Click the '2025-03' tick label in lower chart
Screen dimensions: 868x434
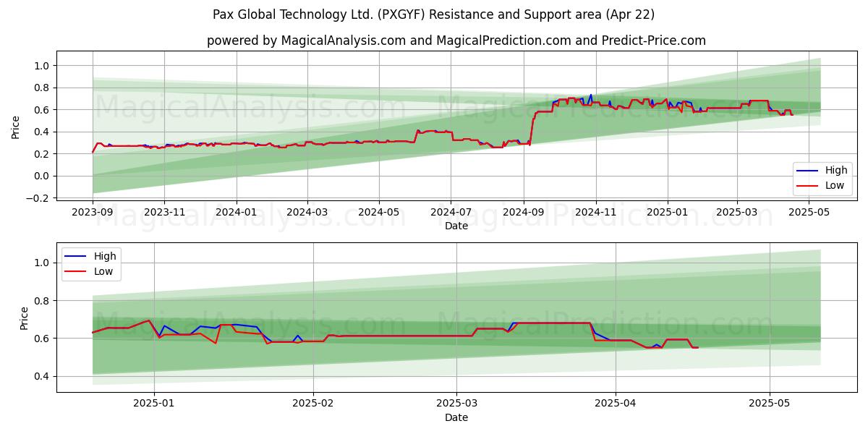pos(458,405)
